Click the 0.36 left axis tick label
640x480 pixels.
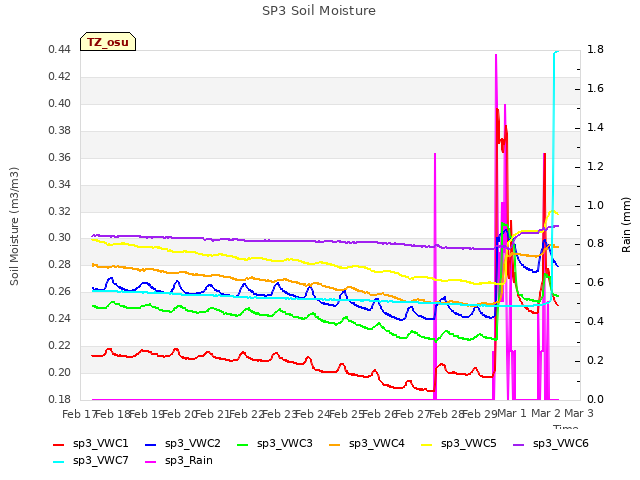coord(60,158)
